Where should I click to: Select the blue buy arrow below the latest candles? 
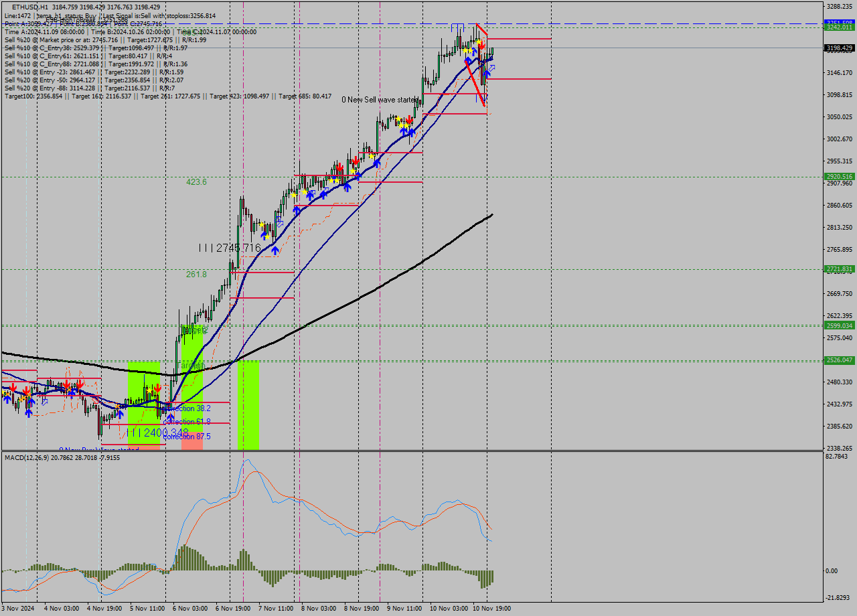coord(487,74)
